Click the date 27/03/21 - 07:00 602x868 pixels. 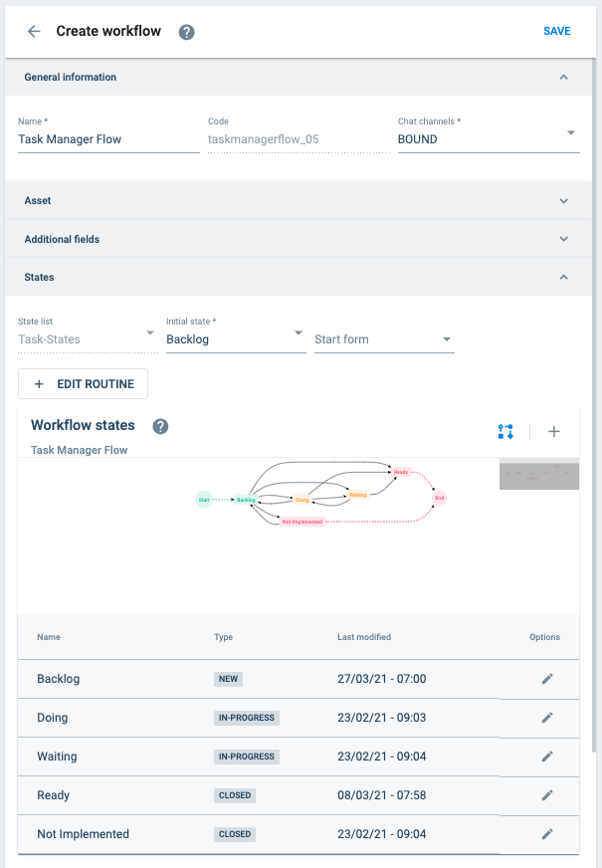tap(382, 679)
